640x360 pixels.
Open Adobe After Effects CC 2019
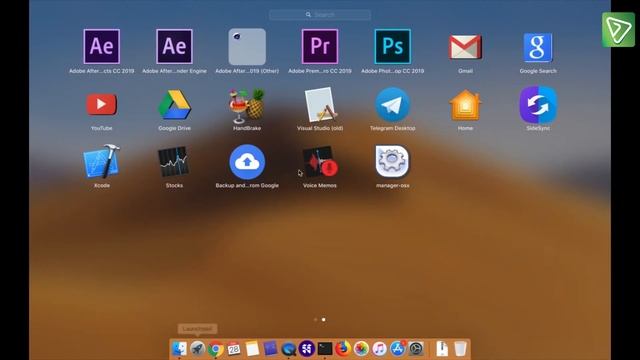coord(102,47)
